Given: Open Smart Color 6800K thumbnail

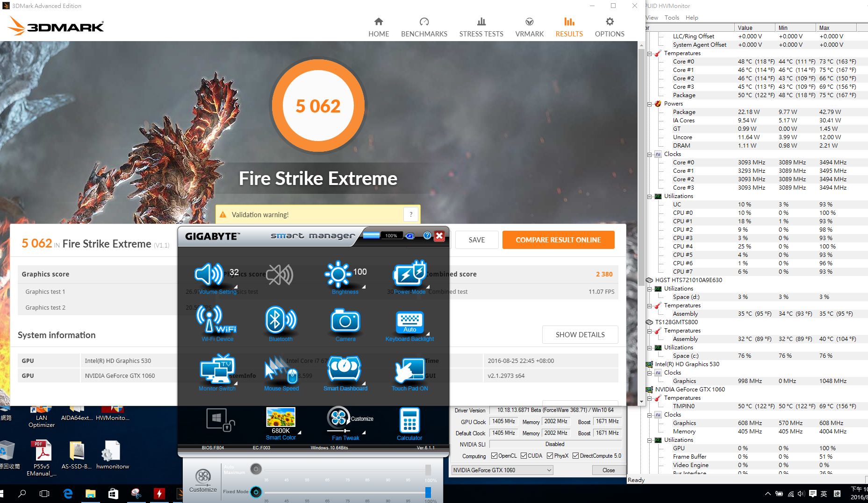Looking at the screenshot, I should 280,417.
